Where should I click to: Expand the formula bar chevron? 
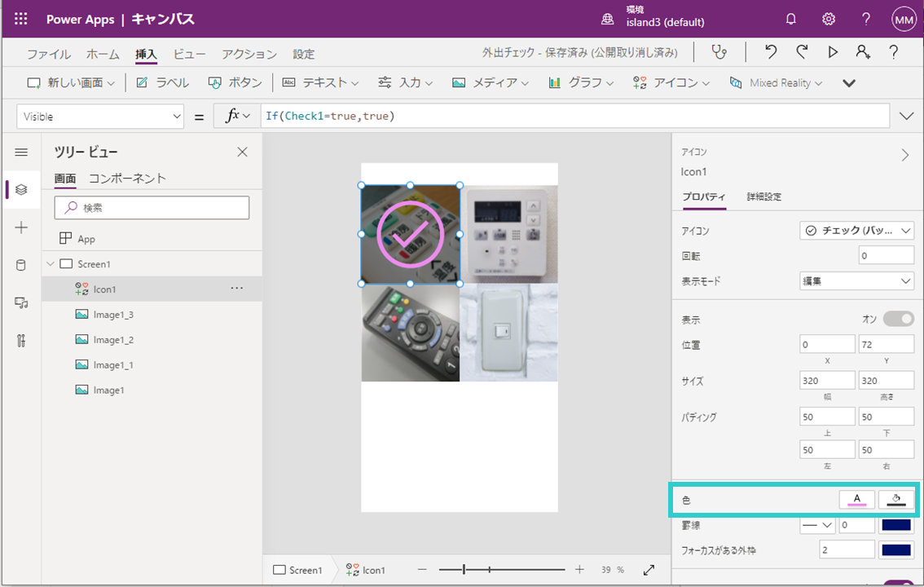(x=906, y=116)
